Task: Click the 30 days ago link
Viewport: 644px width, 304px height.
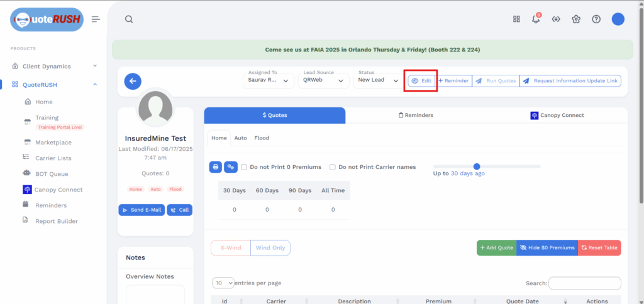Action: (468, 173)
